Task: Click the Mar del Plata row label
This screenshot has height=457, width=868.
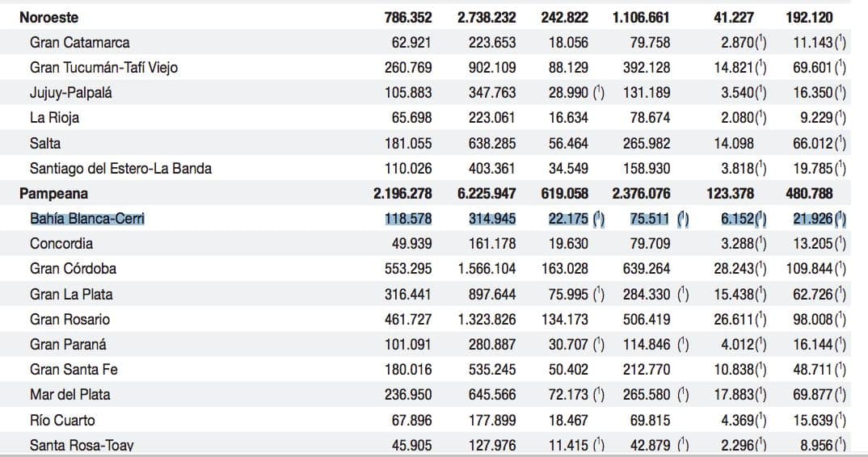Action: [x=70, y=395]
